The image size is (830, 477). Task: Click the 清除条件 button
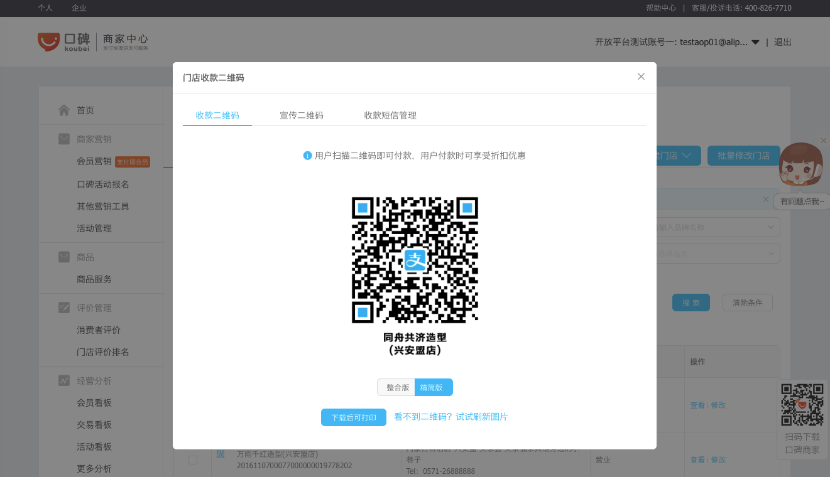(x=747, y=303)
